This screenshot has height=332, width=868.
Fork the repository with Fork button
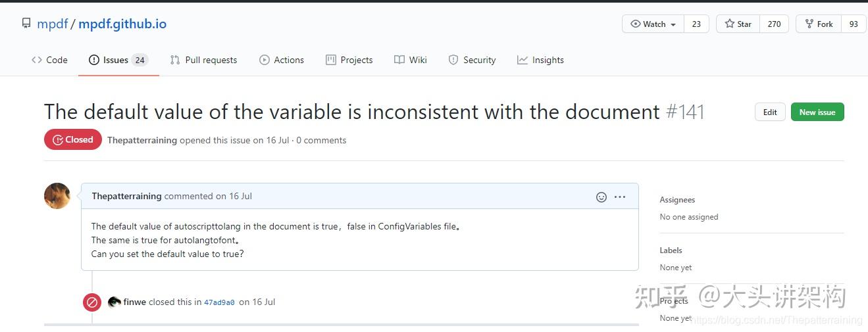point(818,24)
